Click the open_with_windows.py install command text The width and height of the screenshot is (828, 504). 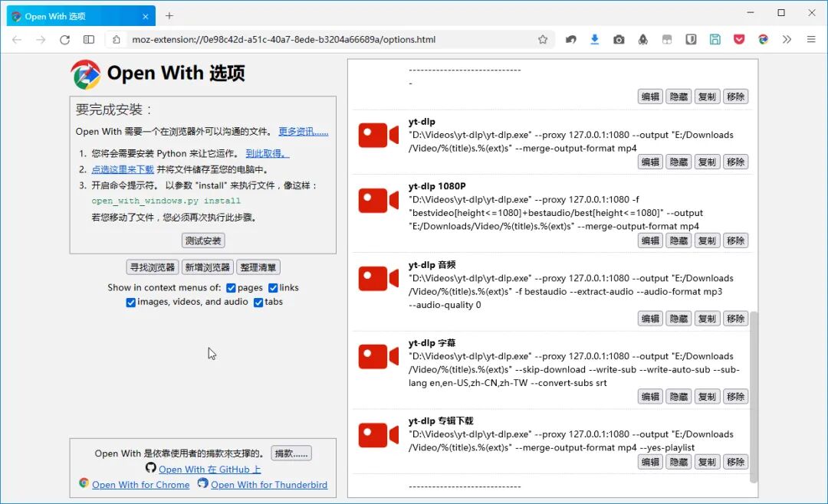point(166,201)
